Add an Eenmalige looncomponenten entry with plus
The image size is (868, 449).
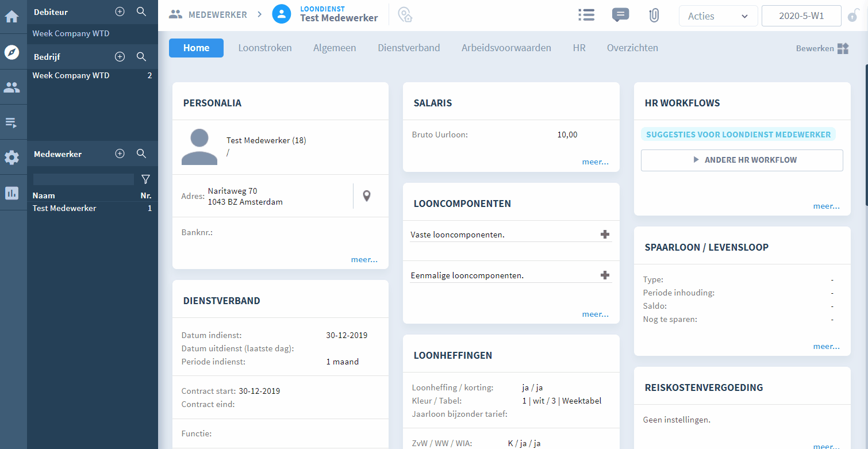pyautogui.click(x=605, y=275)
